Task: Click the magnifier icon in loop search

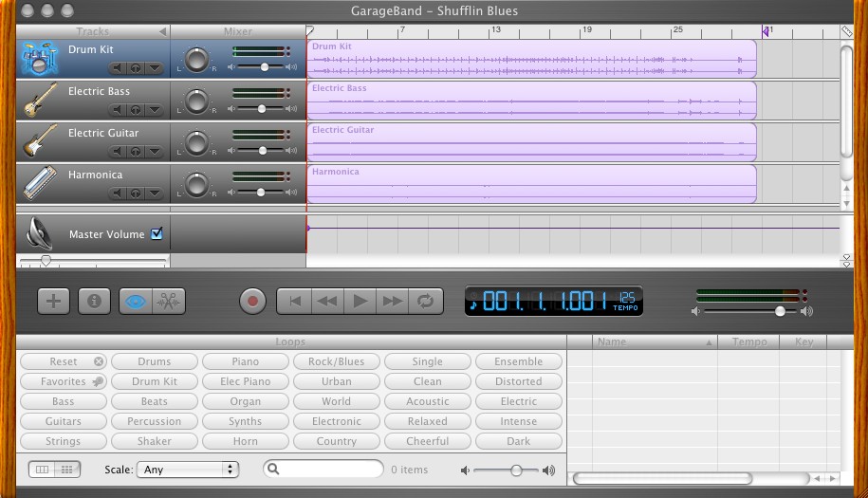Action: [273, 470]
